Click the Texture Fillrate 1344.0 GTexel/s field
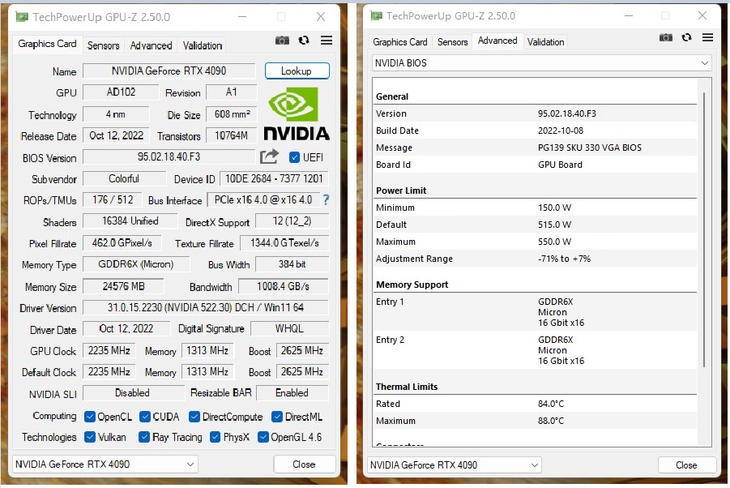 click(x=284, y=243)
